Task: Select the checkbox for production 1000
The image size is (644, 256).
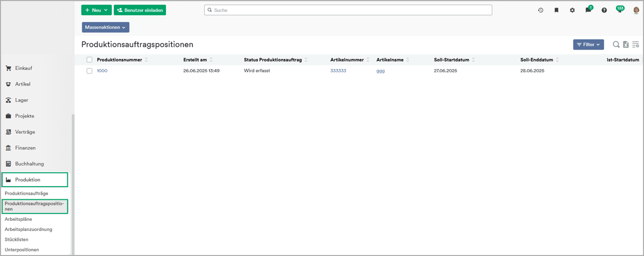Action: coord(89,71)
